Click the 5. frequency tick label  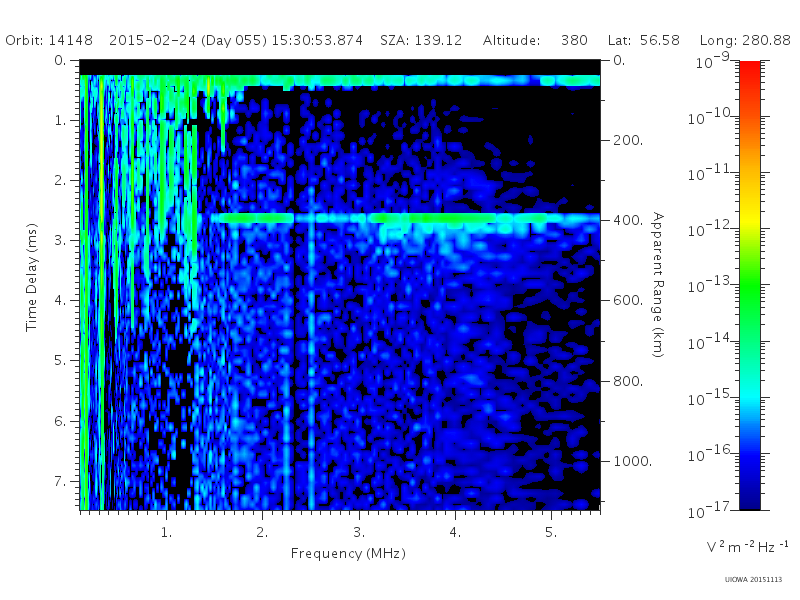[551, 532]
